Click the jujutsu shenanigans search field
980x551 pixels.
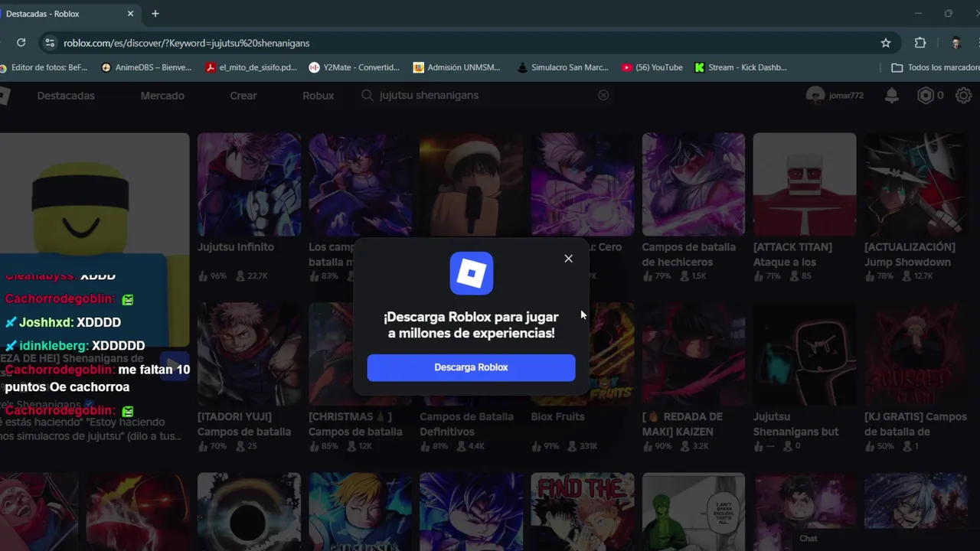tap(485, 96)
